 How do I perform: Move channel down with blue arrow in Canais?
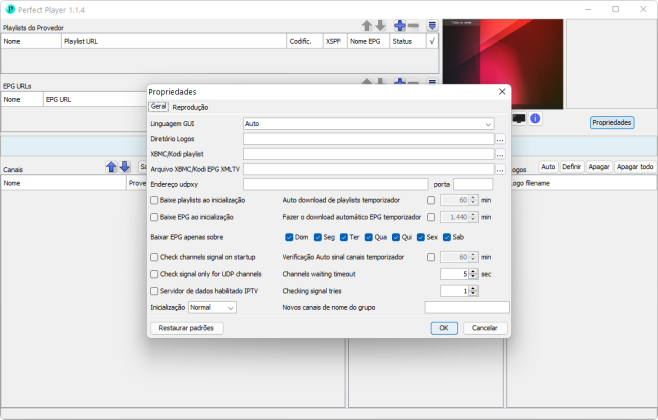click(x=125, y=167)
